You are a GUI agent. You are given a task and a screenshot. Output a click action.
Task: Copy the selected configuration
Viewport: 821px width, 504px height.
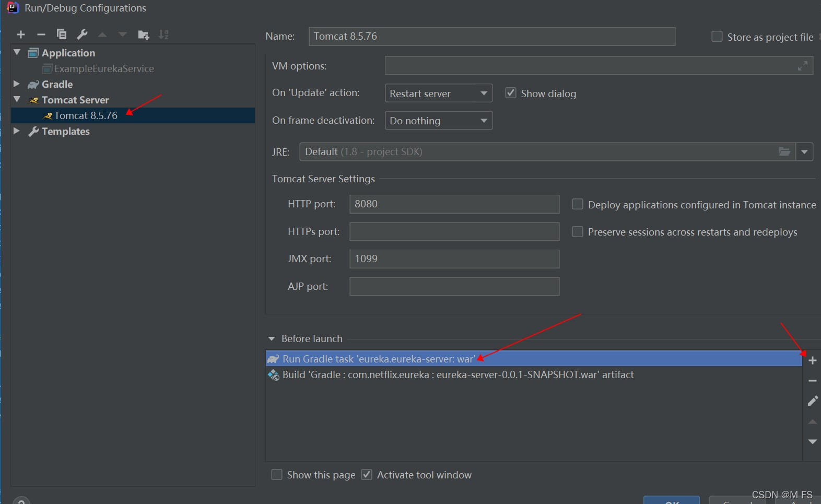(62, 34)
